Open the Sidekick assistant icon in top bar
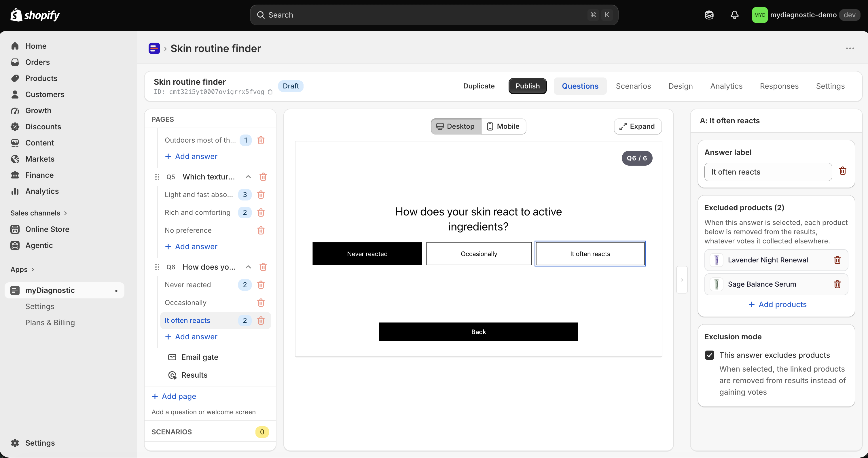Screen dimensions: 868x458 [709, 15]
